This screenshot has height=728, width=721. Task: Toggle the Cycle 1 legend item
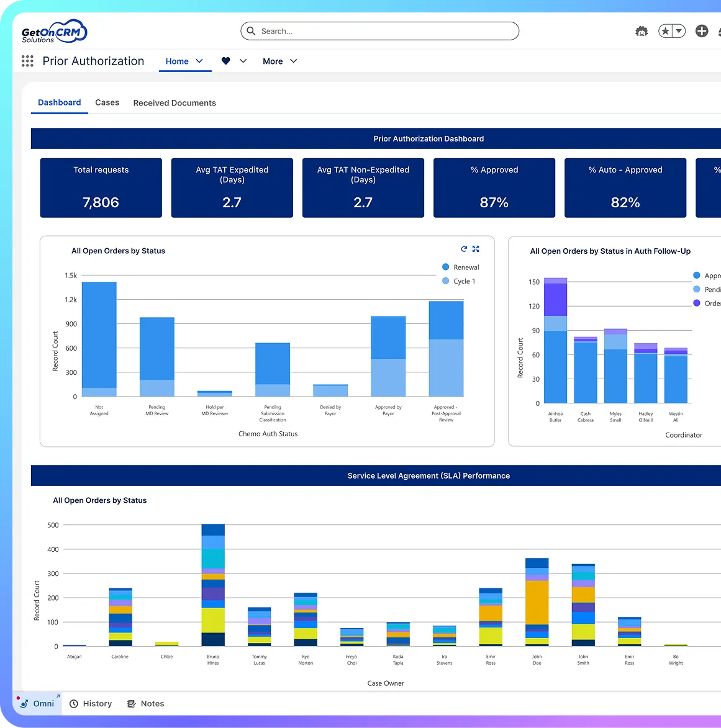tap(459, 281)
